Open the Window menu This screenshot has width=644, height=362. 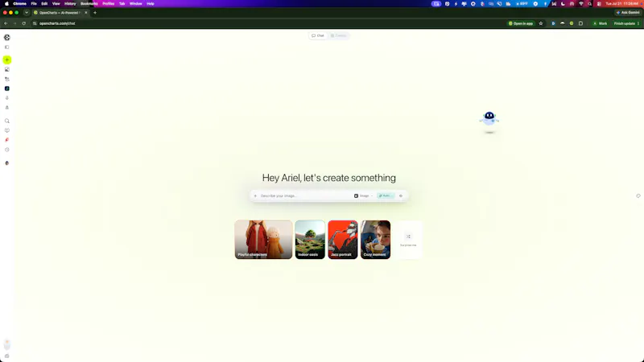[135, 4]
